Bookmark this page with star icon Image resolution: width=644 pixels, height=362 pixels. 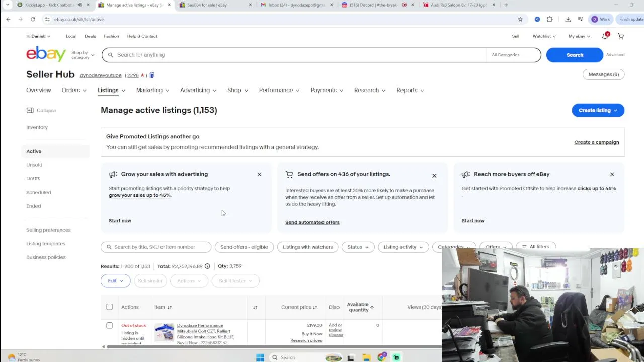coord(520,19)
